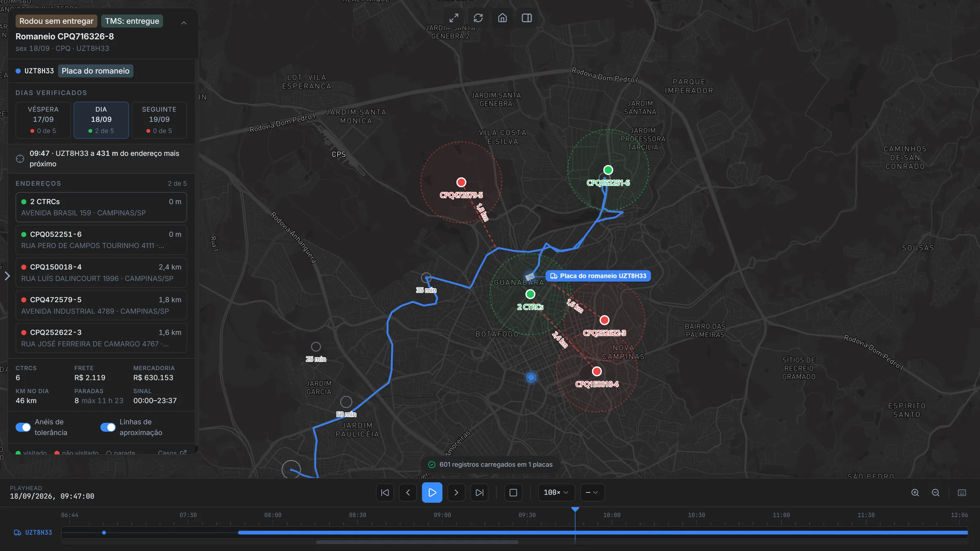Jump to end of timeline

coord(479,493)
